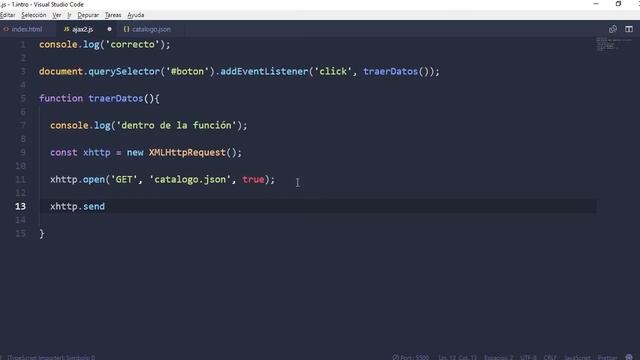Screen dimensions: 640x360
Task: Click the feedback smiley icon in status bar
Action: click(629, 357)
